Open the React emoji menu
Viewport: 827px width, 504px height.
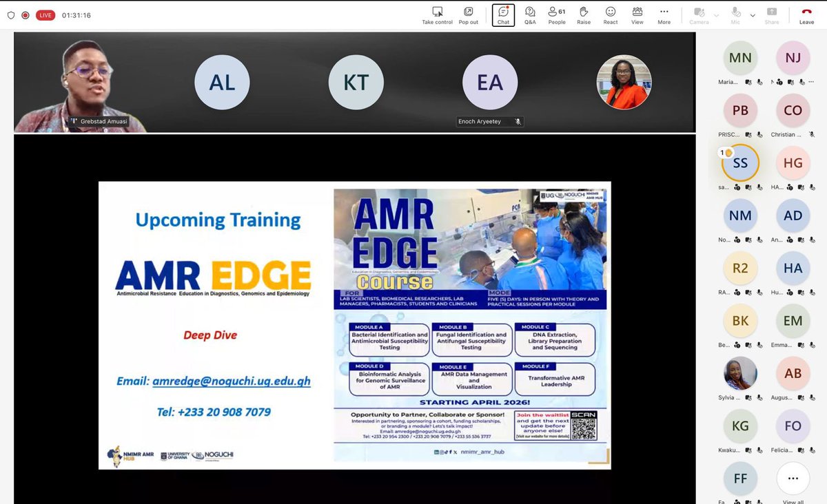[611, 15]
